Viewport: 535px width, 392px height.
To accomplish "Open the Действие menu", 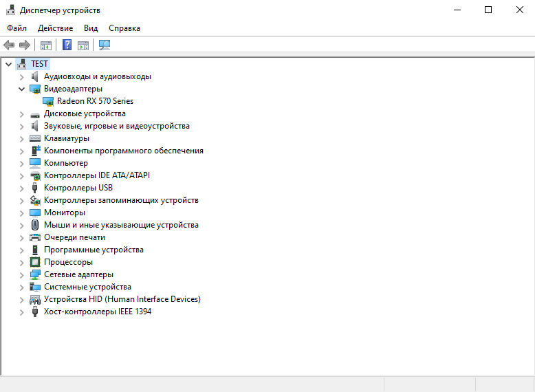I will (55, 28).
